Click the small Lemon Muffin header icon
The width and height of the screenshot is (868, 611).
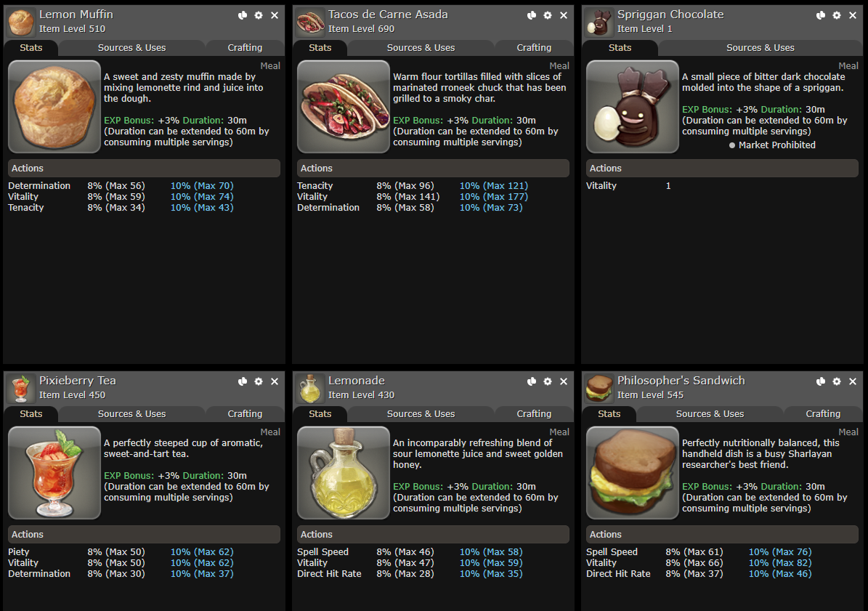(20, 22)
